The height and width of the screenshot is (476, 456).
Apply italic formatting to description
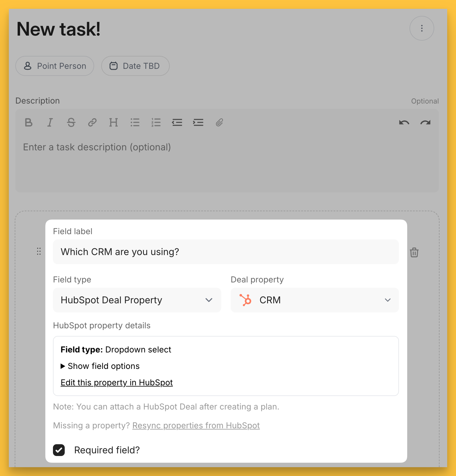[x=50, y=122]
